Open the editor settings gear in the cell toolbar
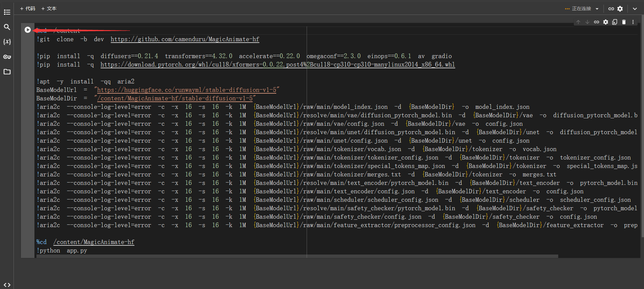Screen dimensions: 644x289 (606, 22)
